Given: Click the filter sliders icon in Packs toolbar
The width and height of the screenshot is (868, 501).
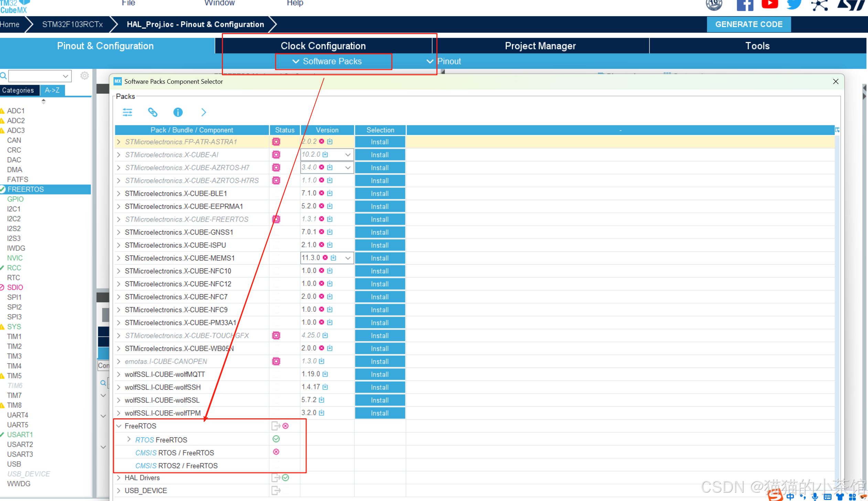Looking at the screenshot, I should 127,112.
